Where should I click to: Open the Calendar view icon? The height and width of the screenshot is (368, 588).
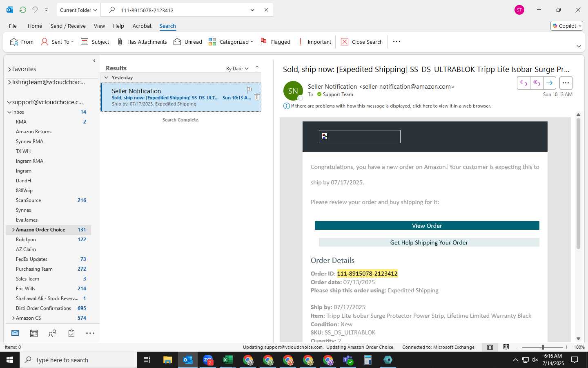click(x=34, y=333)
